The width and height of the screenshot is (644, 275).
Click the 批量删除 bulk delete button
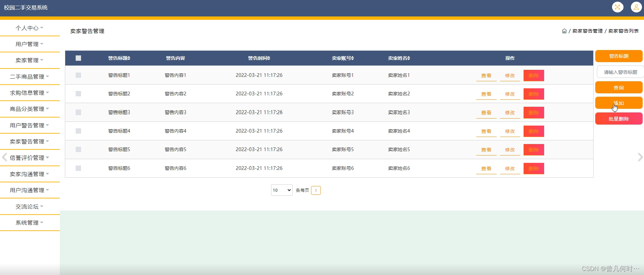click(619, 119)
